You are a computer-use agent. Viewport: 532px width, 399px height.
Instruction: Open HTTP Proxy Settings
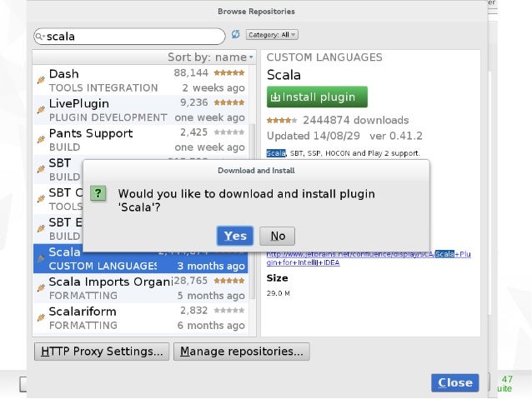[x=102, y=352]
